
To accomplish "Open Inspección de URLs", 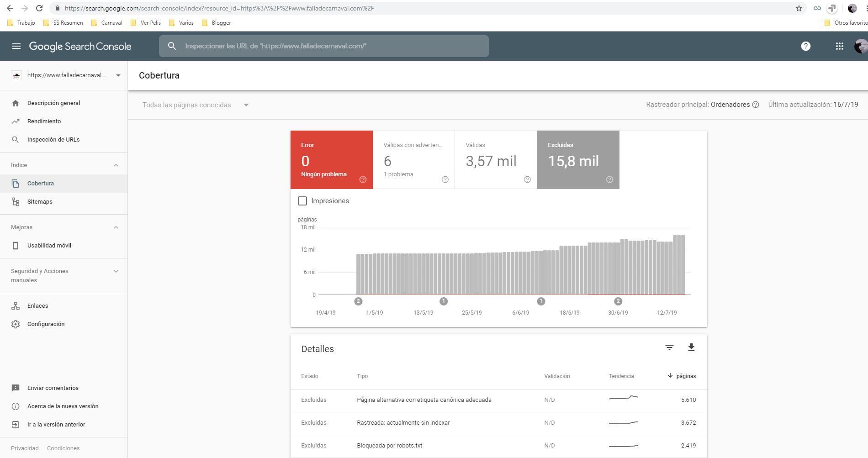I will coord(53,140).
